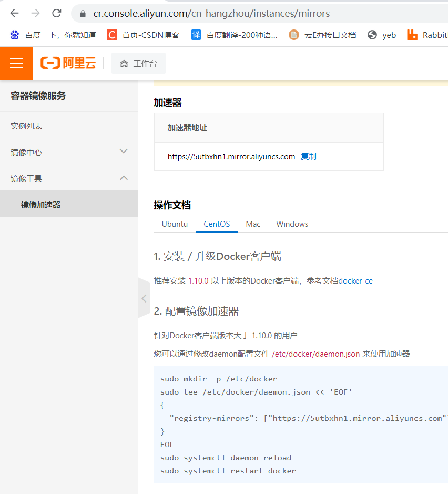Click the browser forward arrow
Image resolution: width=448 pixels, height=494 pixels.
pos(36,13)
